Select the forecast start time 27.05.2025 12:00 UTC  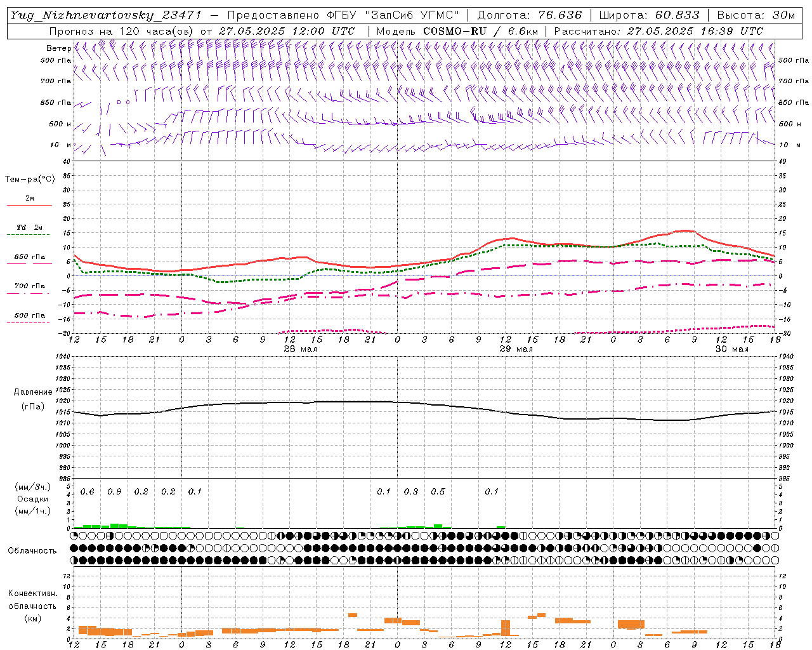tap(287, 31)
